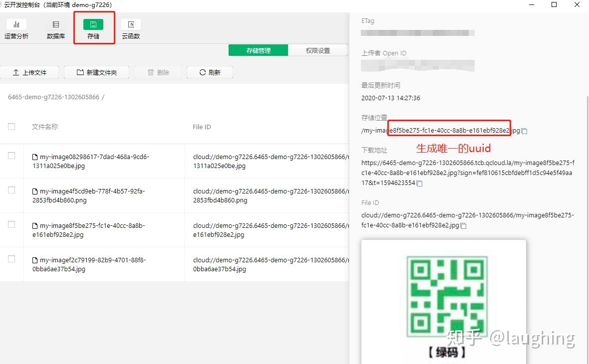Copy the File ID in detail panel
This screenshot has width=589, height=364.
coord(464,226)
